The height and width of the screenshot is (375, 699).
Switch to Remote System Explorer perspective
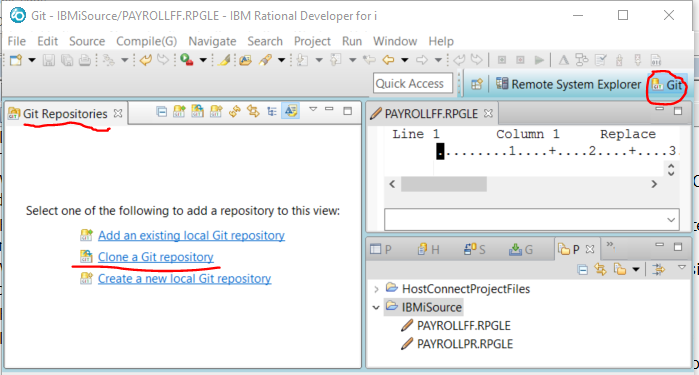tap(568, 84)
